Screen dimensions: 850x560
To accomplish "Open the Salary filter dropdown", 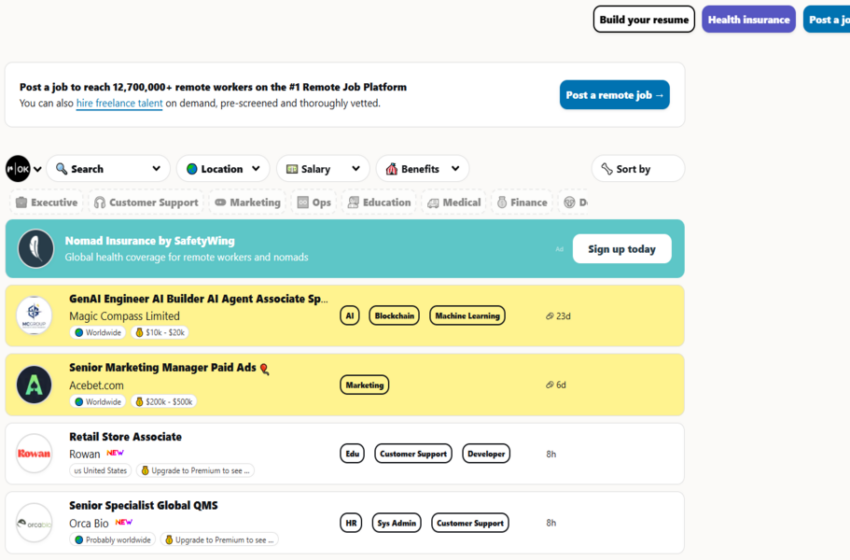I will point(323,169).
